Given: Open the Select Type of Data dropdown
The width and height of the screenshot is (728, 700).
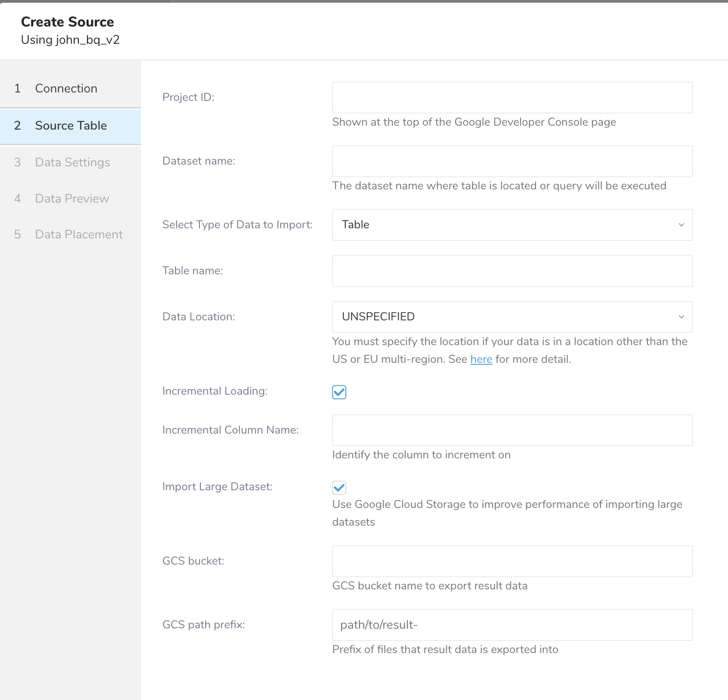Looking at the screenshot, I should coord(512,225).
